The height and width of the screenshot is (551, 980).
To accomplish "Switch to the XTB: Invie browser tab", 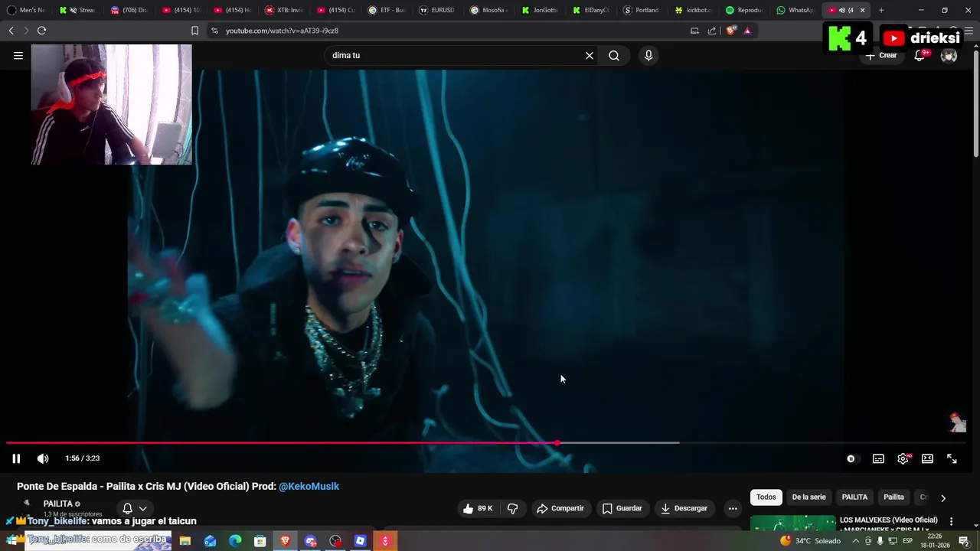I will 284,10.
